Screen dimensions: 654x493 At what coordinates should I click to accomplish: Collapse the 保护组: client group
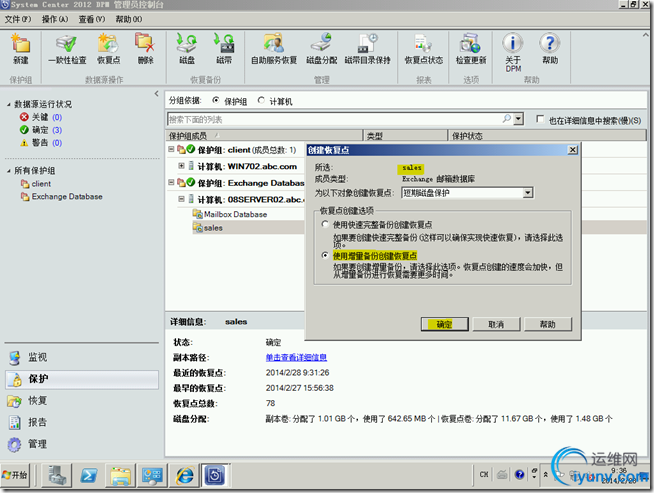tap(171, 149)
